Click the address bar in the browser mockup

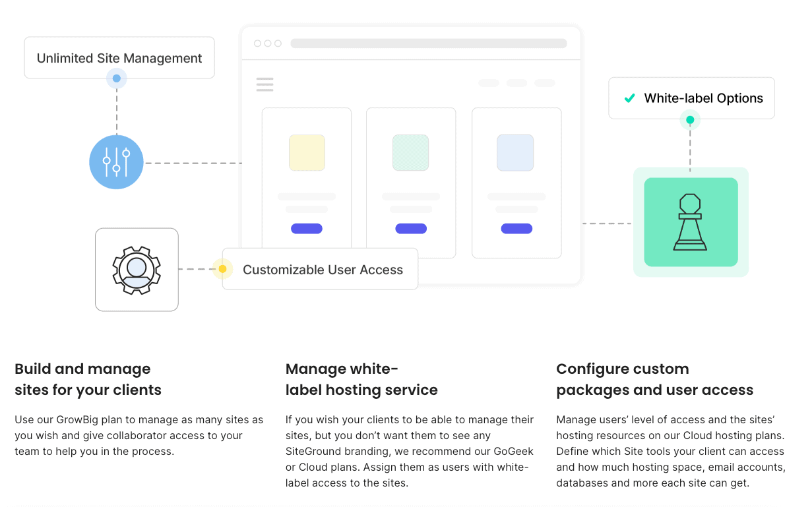point(429,43)
